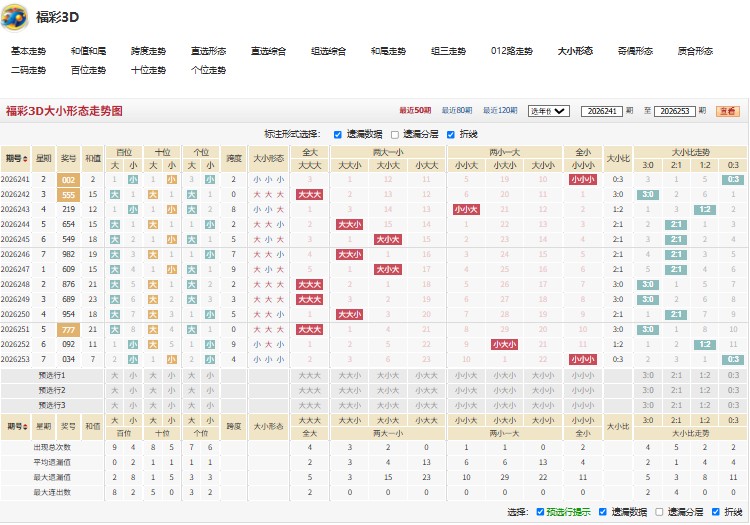The image size is (750, 525).
Task: Click the orange 查看 button
Action: pyautogui.click(x=728, y=111)
